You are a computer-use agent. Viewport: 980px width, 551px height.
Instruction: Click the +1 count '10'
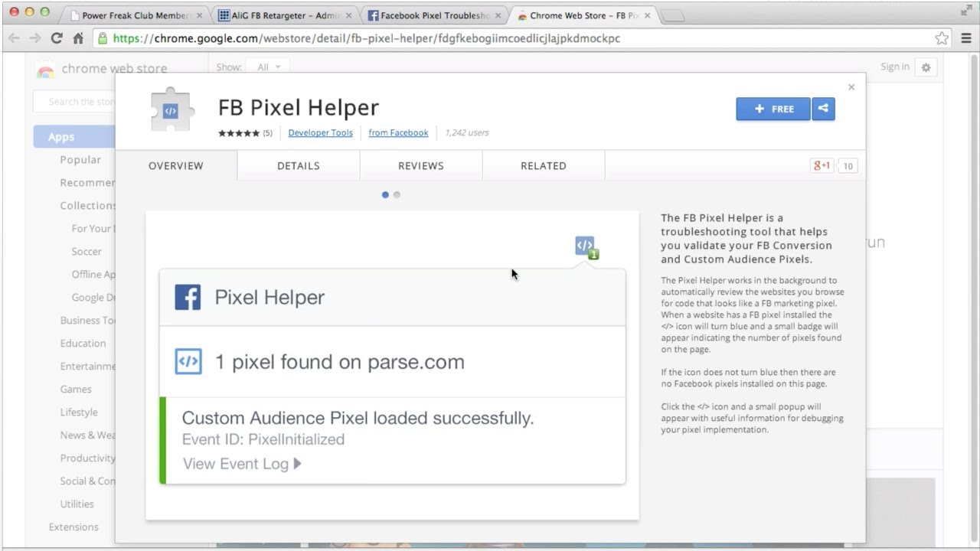(848, 165)
